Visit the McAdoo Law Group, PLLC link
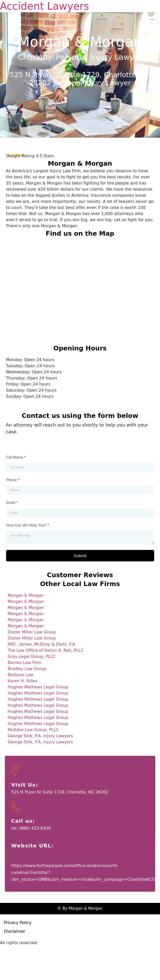160x980 pixels. pos(33,730)
